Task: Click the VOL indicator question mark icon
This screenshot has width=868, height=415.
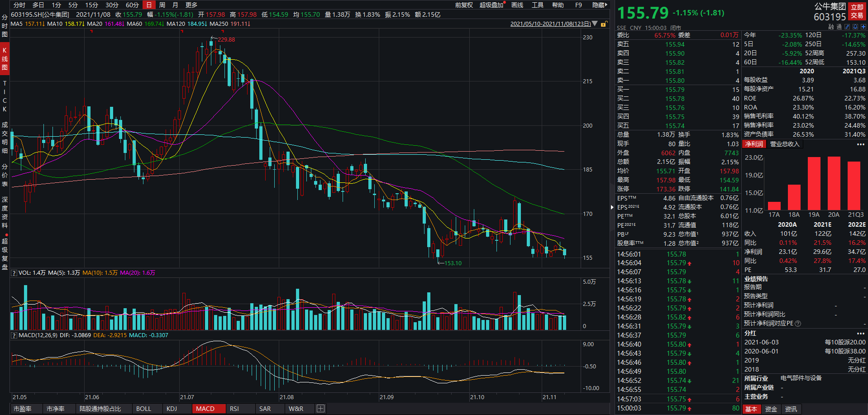Action: tap(14, 273)
